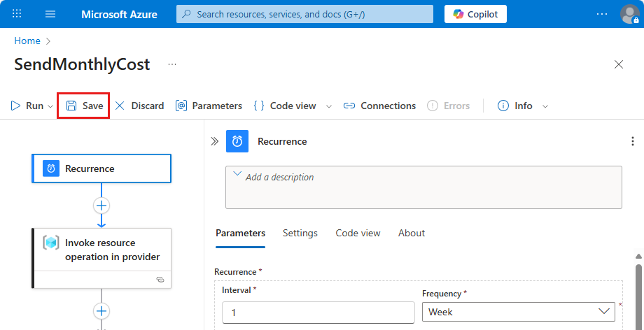Open the top bar more options ellipsis
644x330 pixels.
click(602, 15)
